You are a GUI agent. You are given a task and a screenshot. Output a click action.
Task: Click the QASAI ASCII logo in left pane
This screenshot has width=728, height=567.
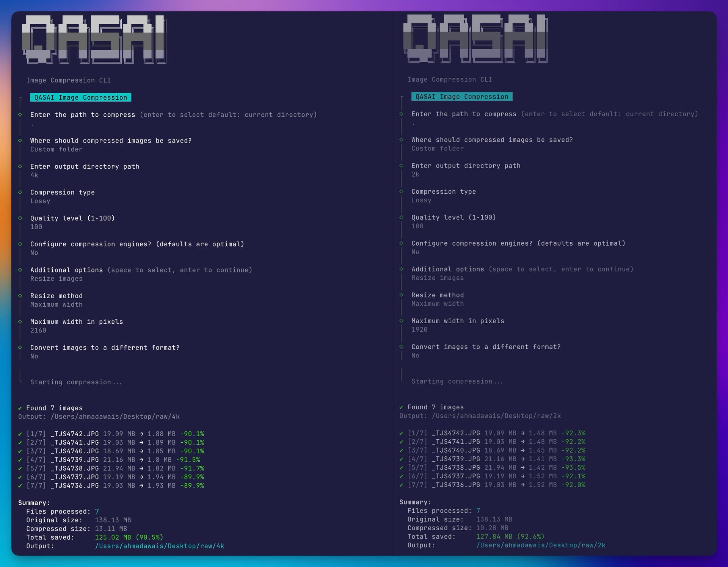point(94,39)
